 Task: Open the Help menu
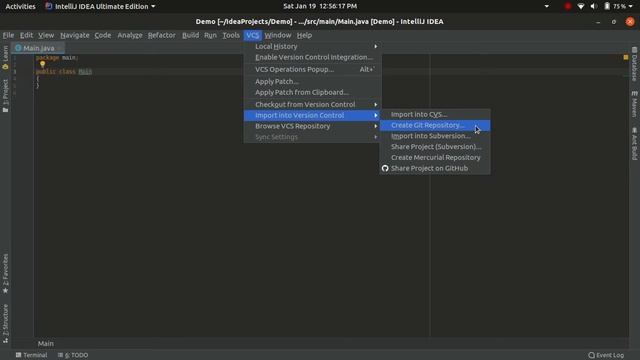304,35
